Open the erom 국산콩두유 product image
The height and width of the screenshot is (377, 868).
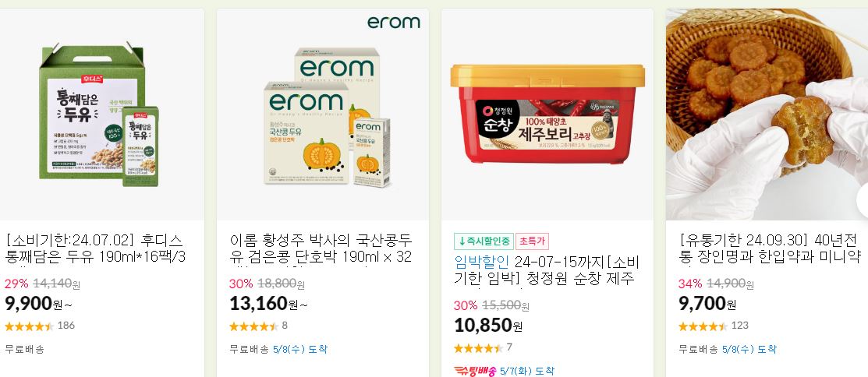pyautogui.click(x=322, y=115)
